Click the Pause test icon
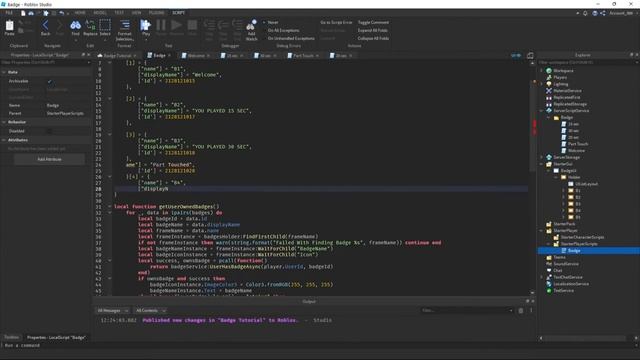Image resolution: width=640 pixels, height=360 pixels. coord(161,25)
